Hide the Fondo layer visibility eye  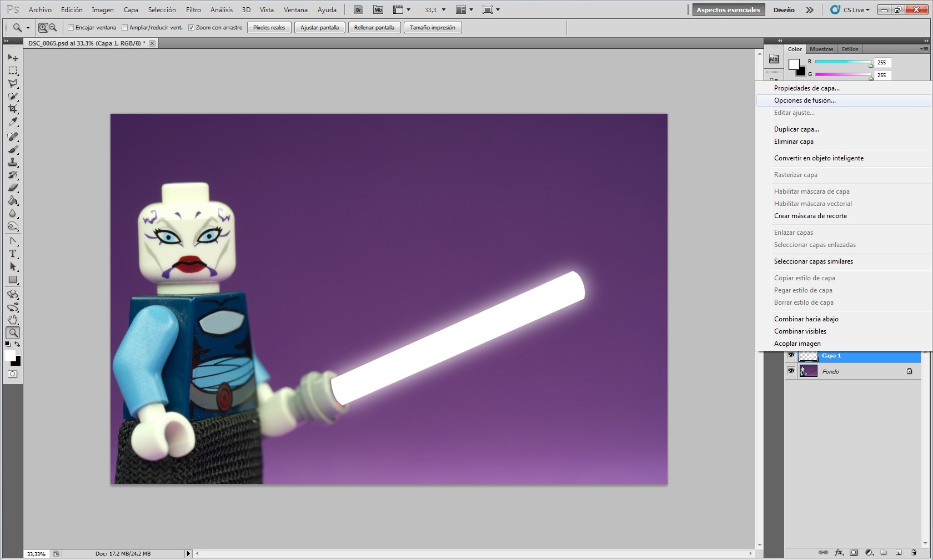tap(791, 371)
